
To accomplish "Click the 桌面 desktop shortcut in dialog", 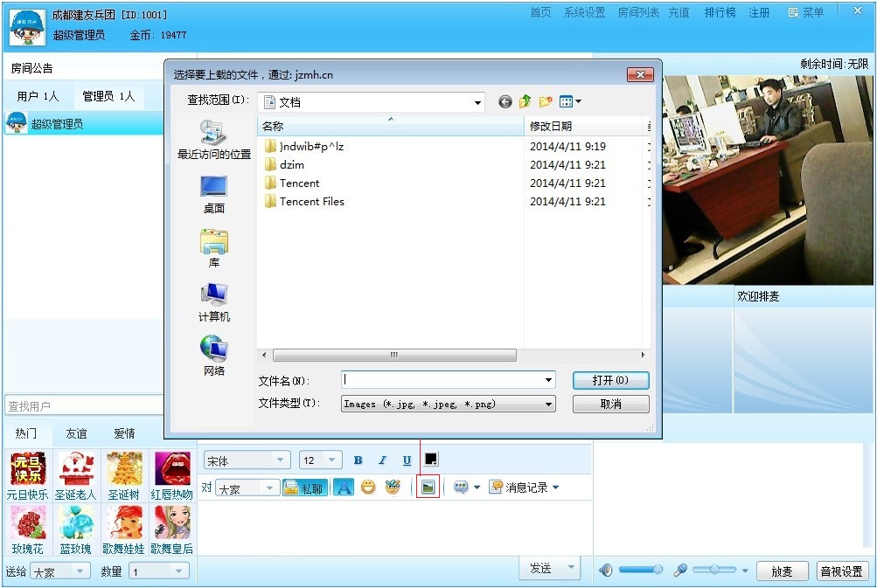I will 214,194.
